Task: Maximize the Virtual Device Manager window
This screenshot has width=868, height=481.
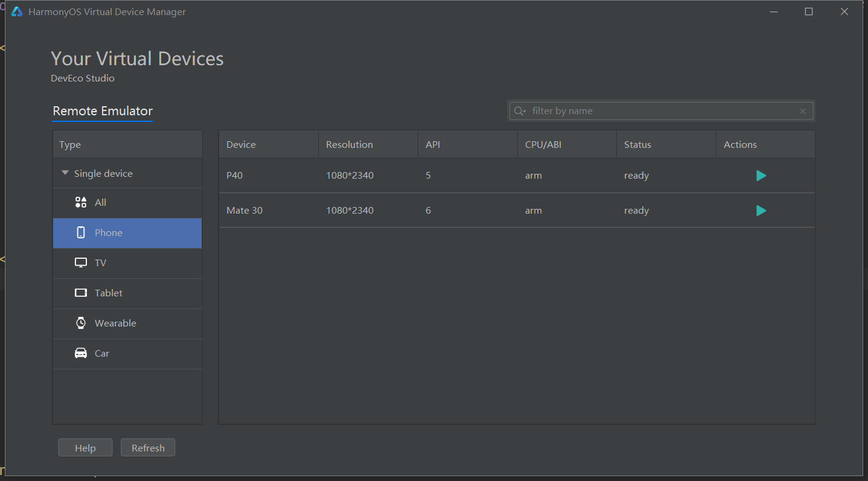Action: pos(809,12)
